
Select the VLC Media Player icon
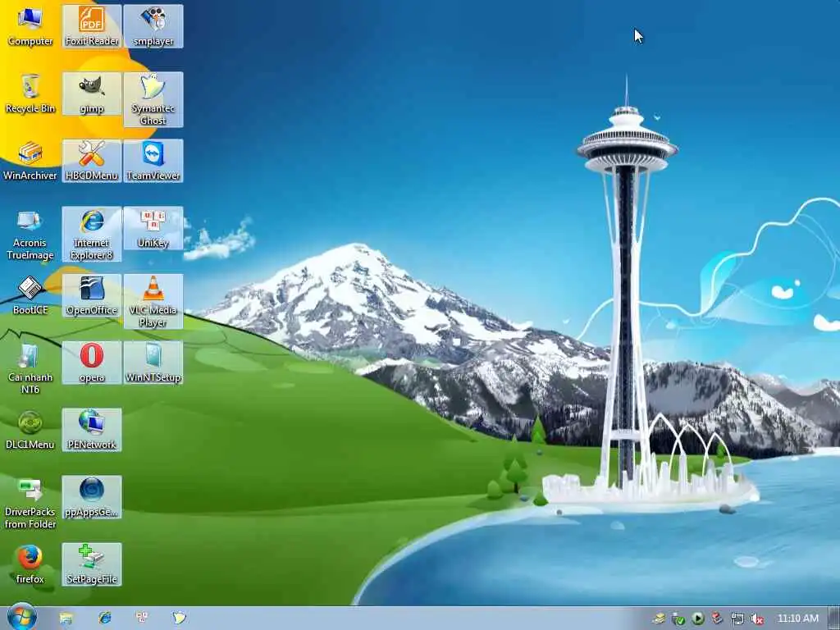click(153, 301)
